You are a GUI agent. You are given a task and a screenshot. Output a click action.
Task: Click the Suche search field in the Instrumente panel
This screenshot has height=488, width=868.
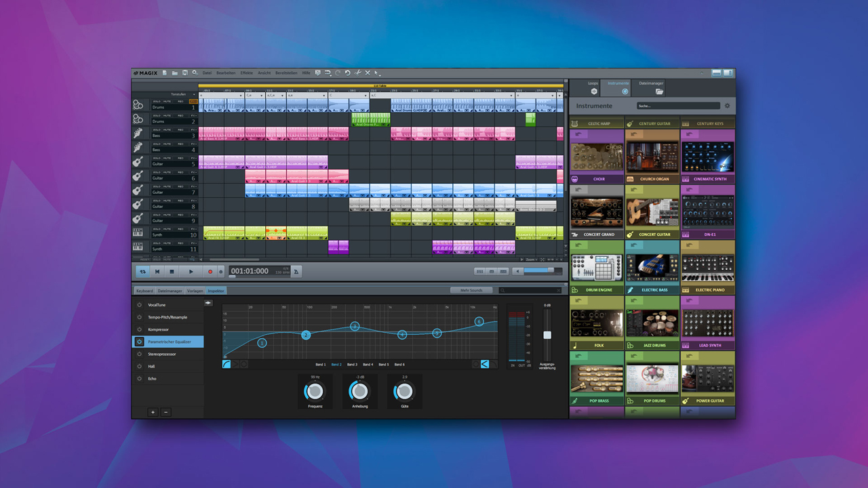tap(678, 105)
